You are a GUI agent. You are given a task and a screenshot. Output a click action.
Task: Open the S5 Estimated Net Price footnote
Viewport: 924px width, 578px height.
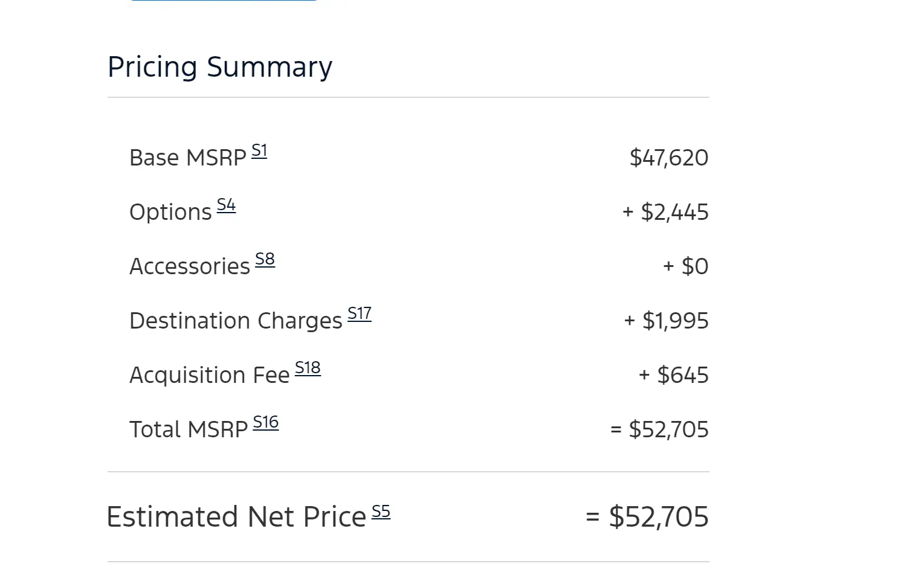pos(381,512)
